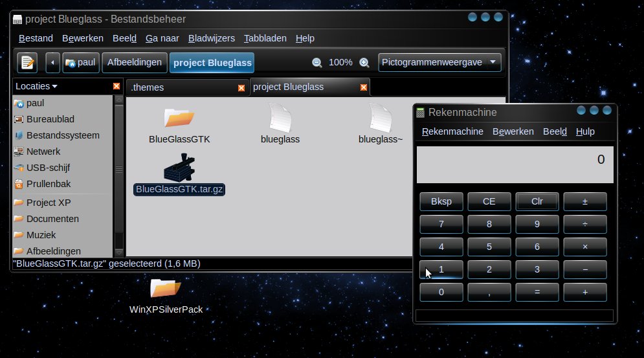Click calculator Bksp button

coord(441,201)
